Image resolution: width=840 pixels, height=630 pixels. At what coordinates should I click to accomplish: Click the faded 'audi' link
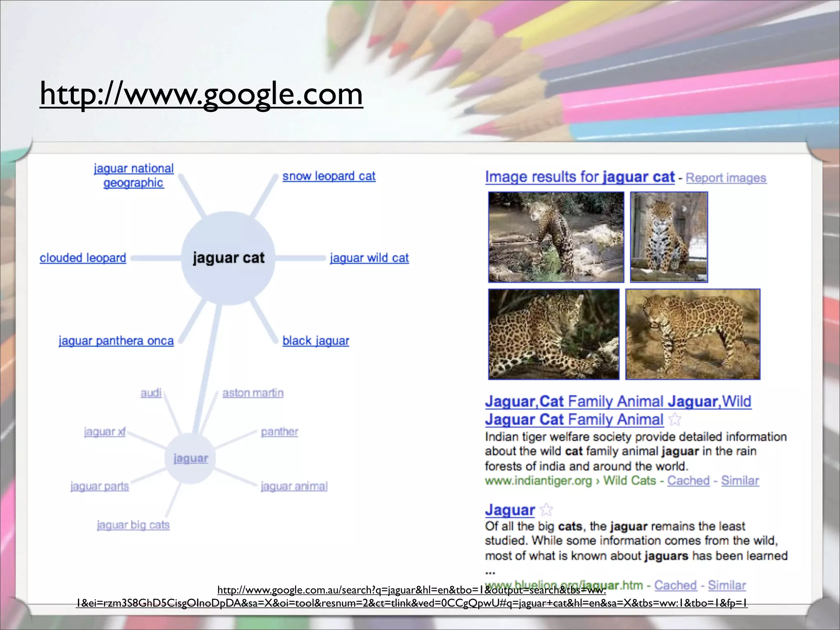(x=151, y=393)
